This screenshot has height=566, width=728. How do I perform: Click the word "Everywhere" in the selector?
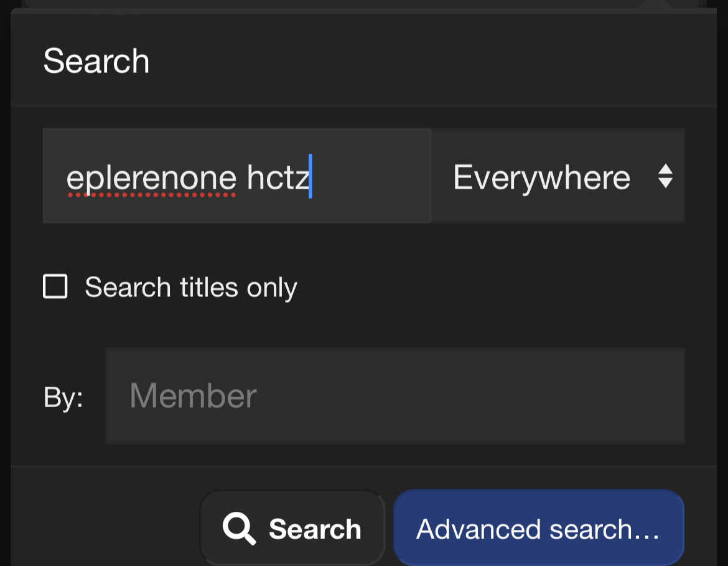click(541, 177)
